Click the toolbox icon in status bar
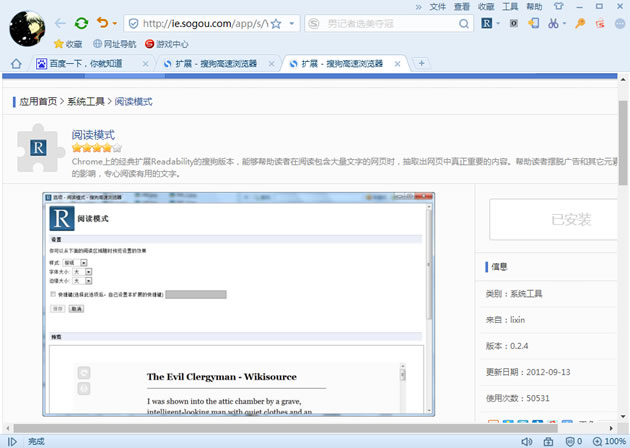Image resolution: width=630 pixels, height=448 pixels. coord(548,442)
